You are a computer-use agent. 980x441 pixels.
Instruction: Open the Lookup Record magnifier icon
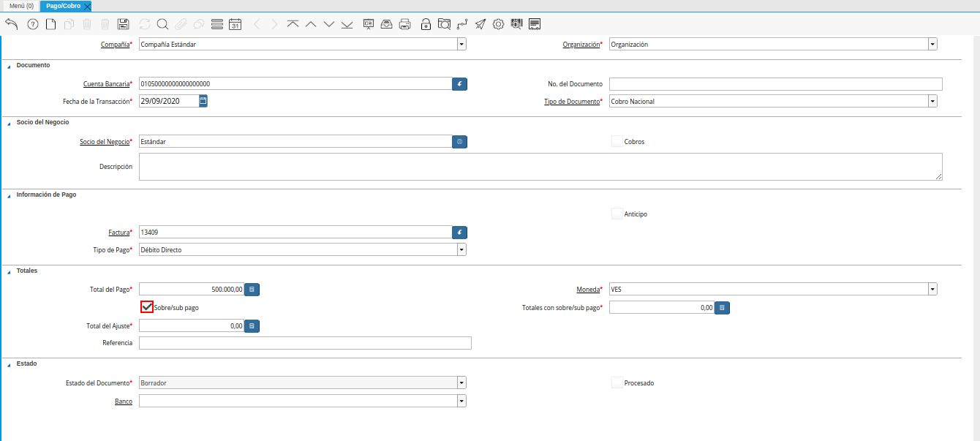[162, 23]
